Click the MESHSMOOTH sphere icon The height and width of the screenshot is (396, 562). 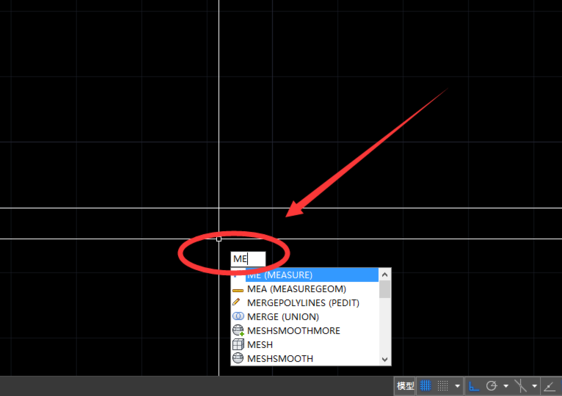(238, 358)
